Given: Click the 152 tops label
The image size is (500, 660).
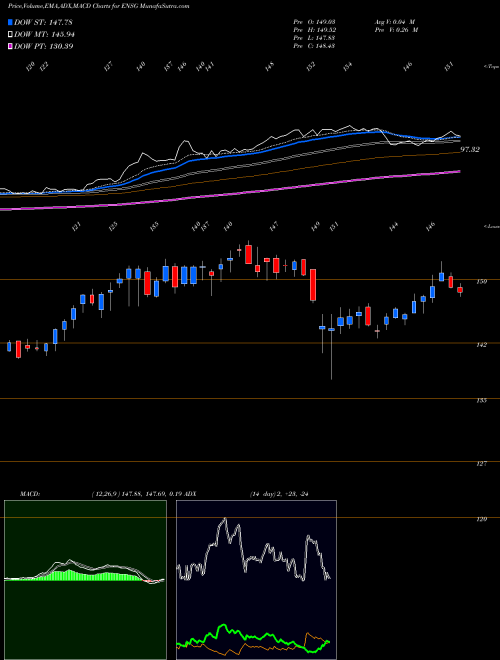Looking at the screenshot, I should pyautogui.click(x=311, y=67).
